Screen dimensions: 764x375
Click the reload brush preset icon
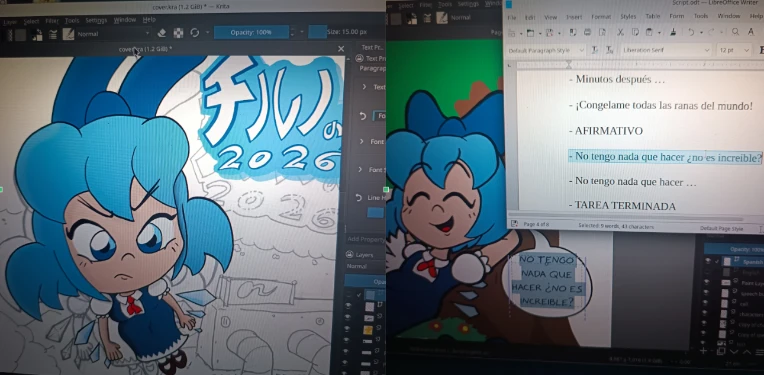(x=194, y=33)
